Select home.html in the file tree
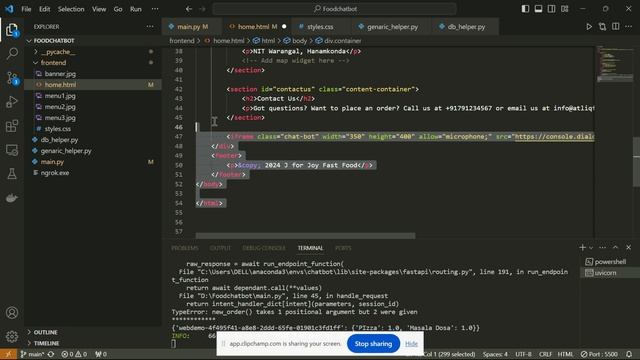The width and height of the screenshot is (640, 360). [93, 84]
